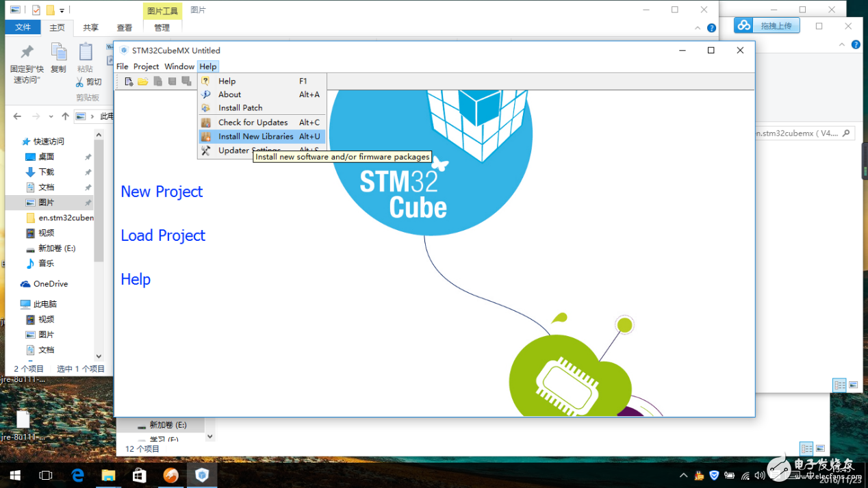Click the 粘贴 paste icon in Explorer ribbon
The image size is (868, 488).
coord(86,53)
